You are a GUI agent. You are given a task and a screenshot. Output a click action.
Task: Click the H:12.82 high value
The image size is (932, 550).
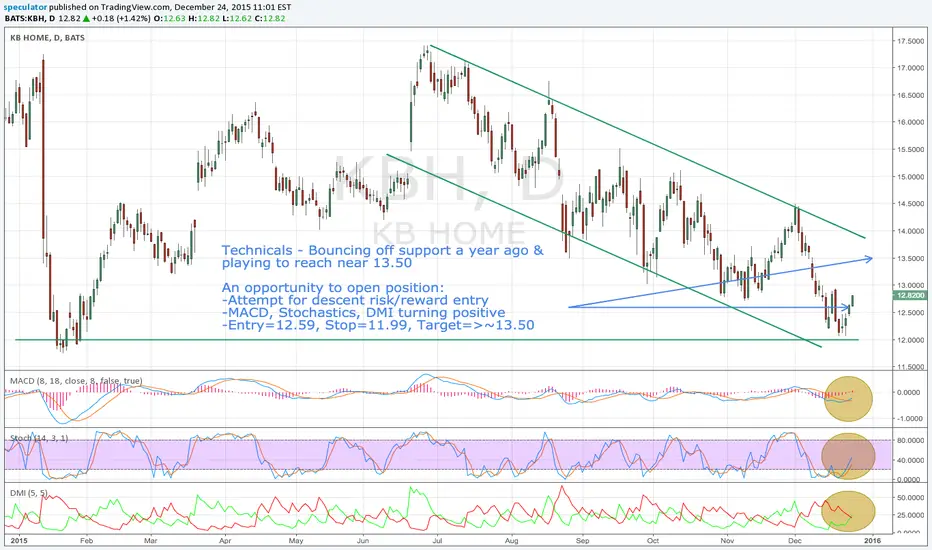tap(203, 18)
